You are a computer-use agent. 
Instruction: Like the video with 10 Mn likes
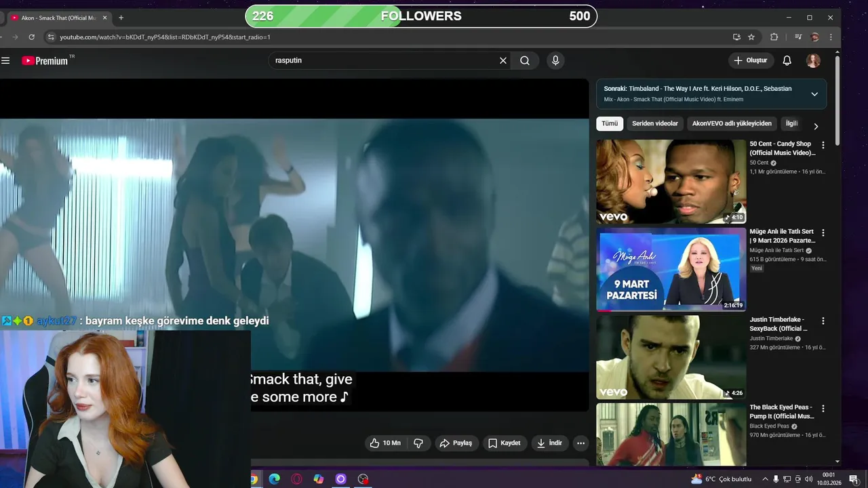coord(385,443)
